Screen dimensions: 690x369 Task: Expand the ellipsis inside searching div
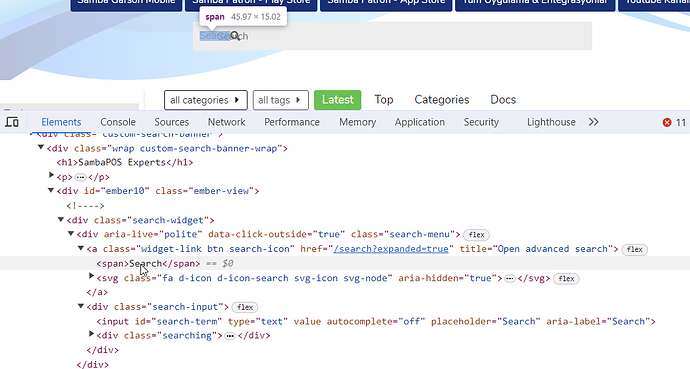(x=230, y=336)
